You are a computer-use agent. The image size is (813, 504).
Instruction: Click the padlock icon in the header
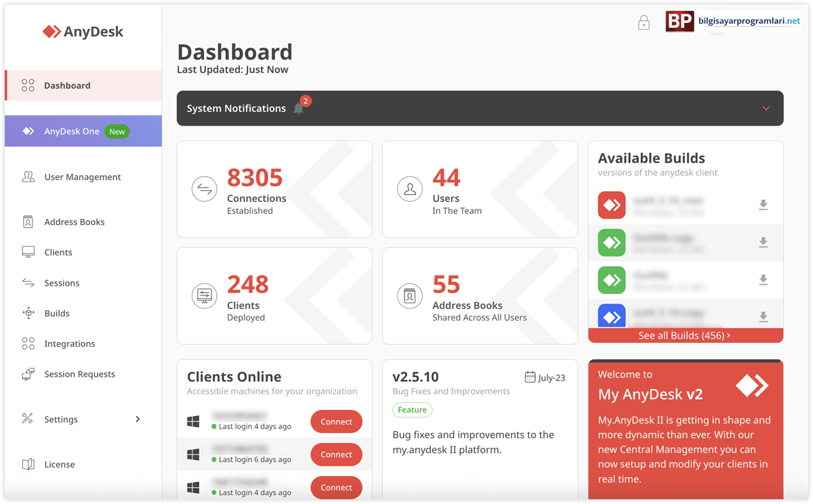tap(644, 23)
